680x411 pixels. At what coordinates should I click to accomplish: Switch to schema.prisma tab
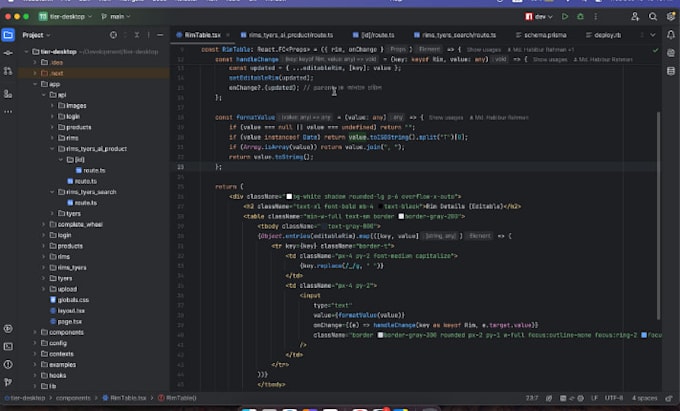(x=541, y=35)
